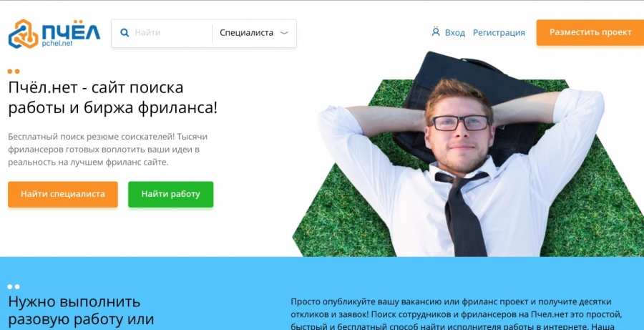The image size is (644, 330).
Task: Open the Специалиста search type dropdown
Action: pos(254,33)
